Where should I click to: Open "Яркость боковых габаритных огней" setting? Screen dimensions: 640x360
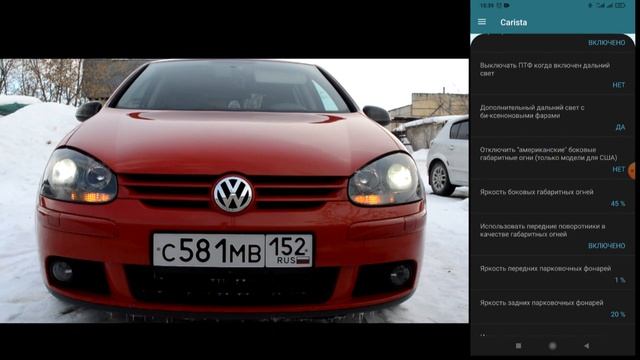553,197
